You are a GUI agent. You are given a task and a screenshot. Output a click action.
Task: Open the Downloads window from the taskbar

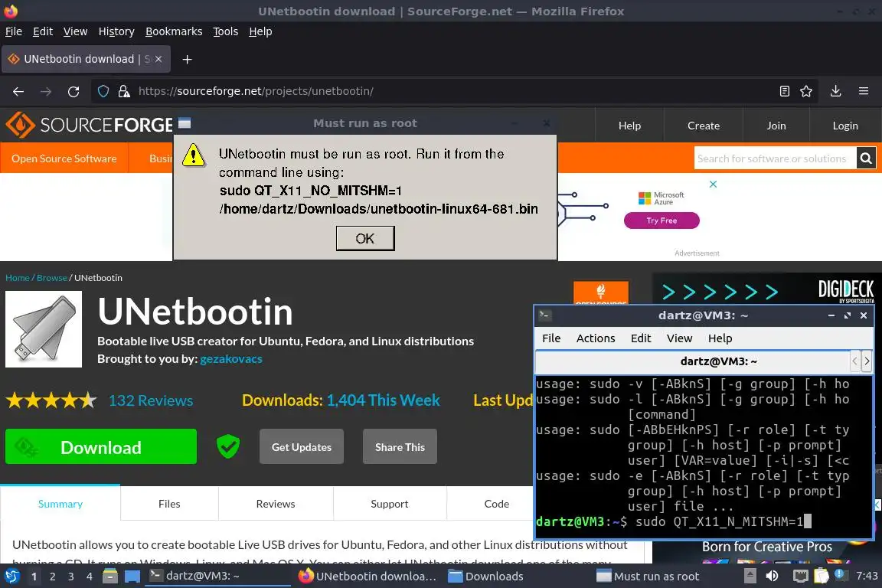click(486, 577)
